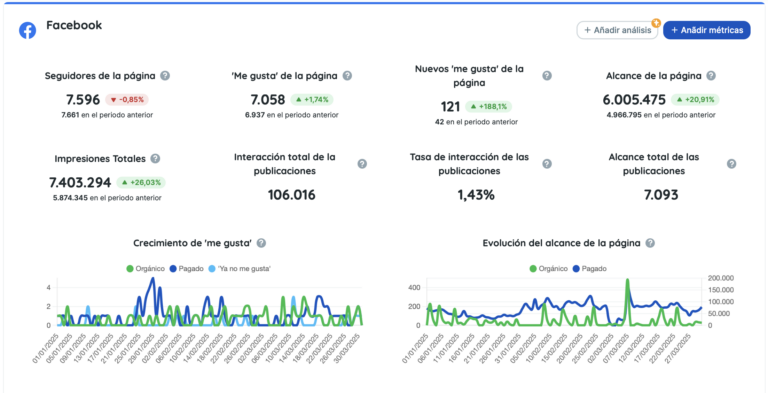Click the Añadir métricas button
This screenshot has height=393, width=768.
pos(707,30)
